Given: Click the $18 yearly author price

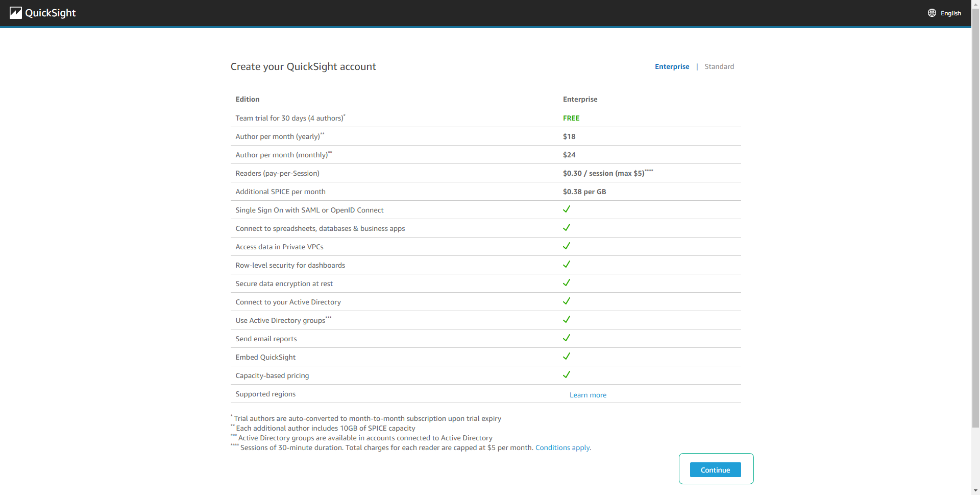Looking at the screenshot, I should click(x=569, y=136).
